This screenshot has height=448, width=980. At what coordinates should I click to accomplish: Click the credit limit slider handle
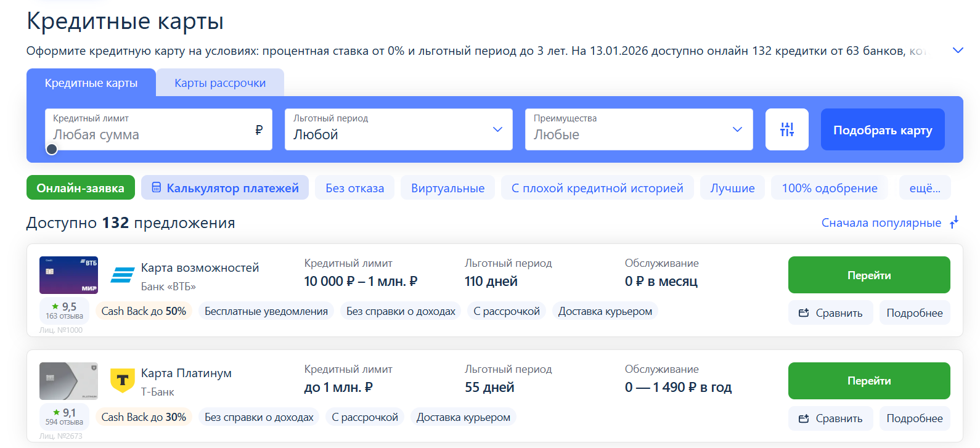tap(52, 149)
